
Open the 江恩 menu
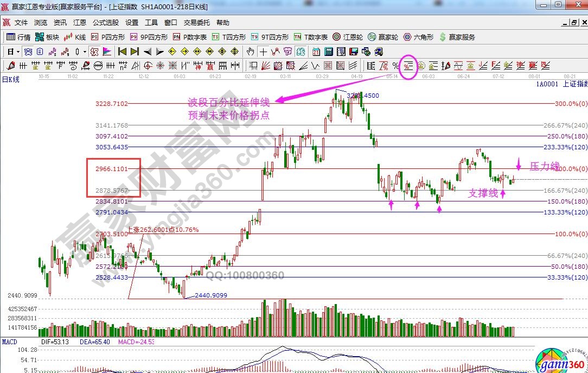[80, 23]
